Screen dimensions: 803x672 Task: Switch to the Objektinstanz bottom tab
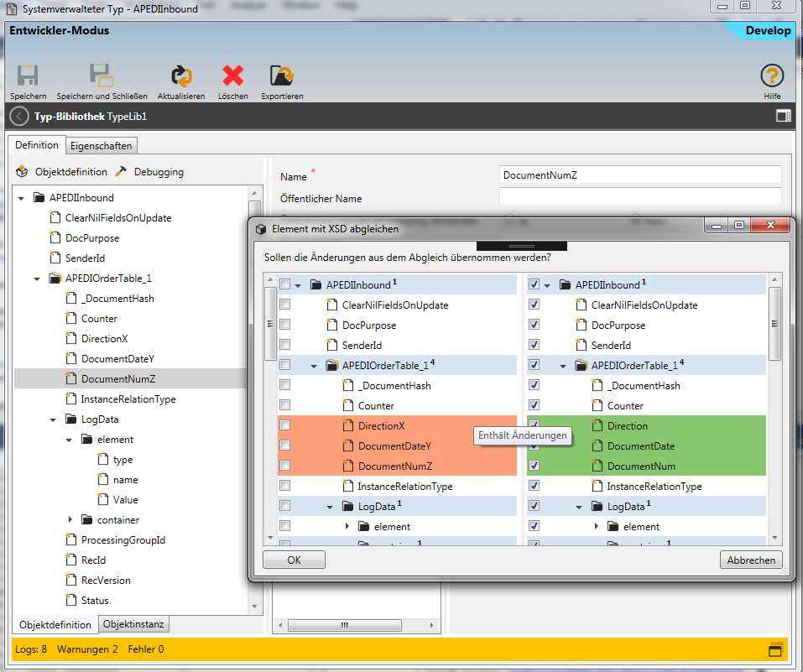coord(133,624)
